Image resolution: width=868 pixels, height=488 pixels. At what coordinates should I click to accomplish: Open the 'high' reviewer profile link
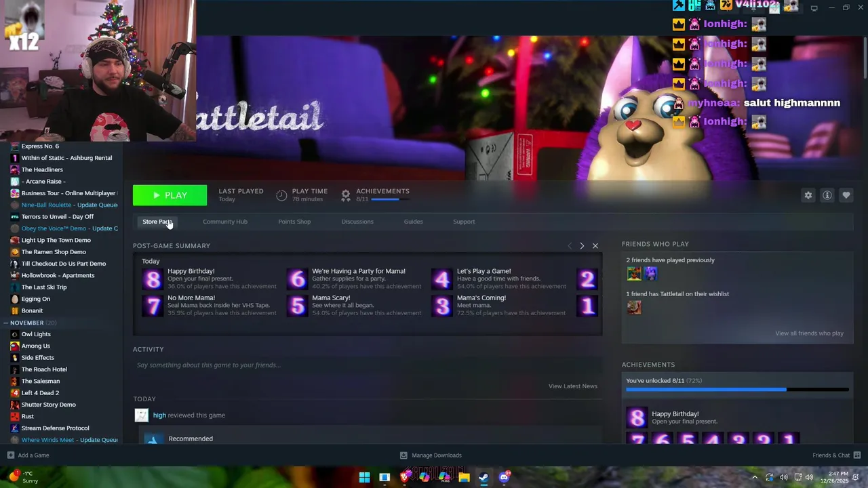(159, 415)
